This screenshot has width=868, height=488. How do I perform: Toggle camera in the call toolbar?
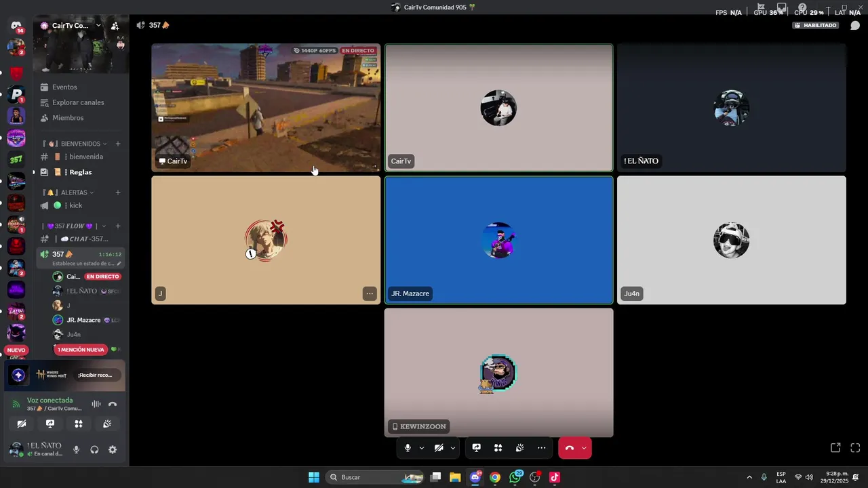click(x=439, y=448)
